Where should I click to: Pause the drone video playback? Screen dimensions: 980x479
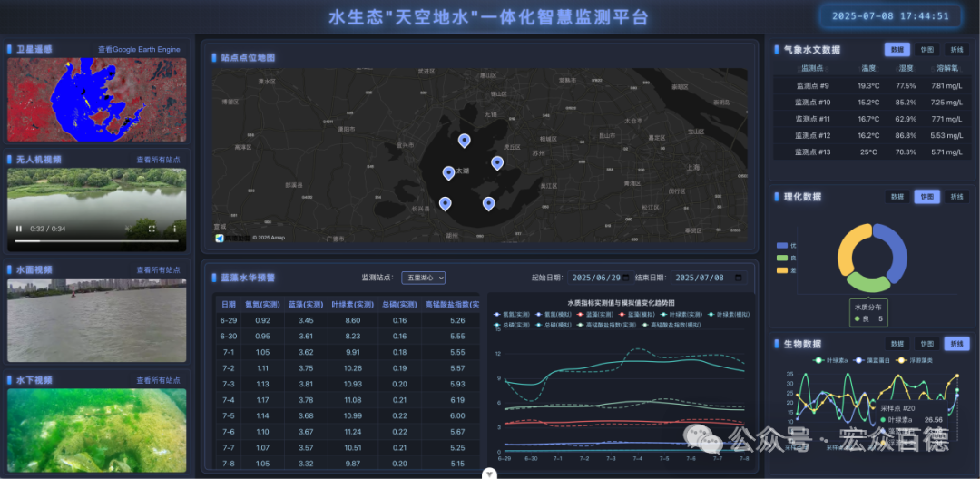coord(19,229)
